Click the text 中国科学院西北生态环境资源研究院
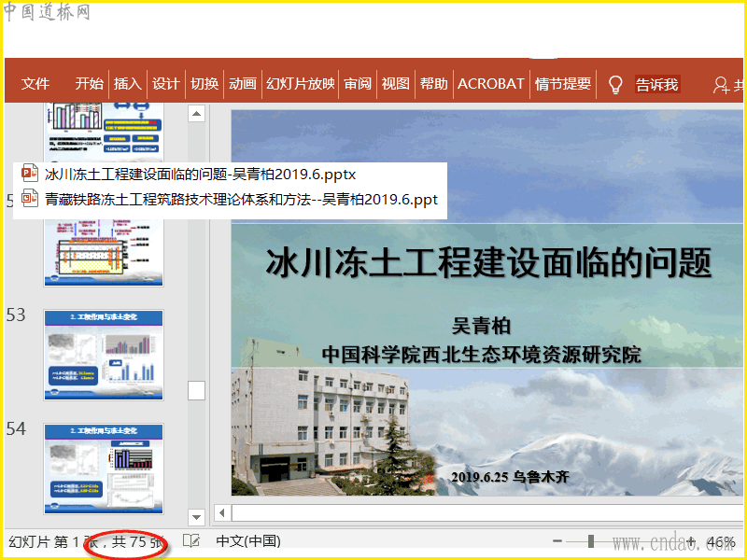The width and height of the screenshot is (747, 560). coord(482,355)
